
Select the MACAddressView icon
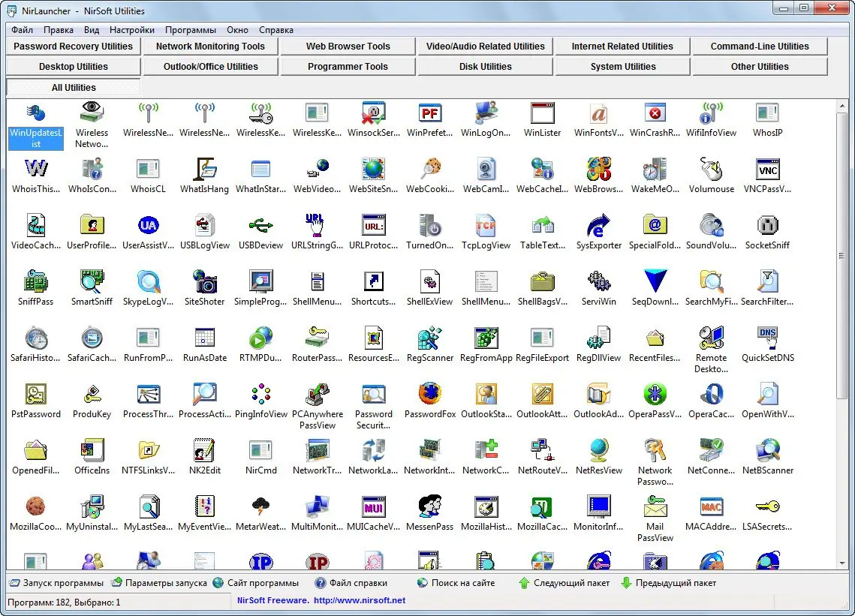tap(711, 506)
